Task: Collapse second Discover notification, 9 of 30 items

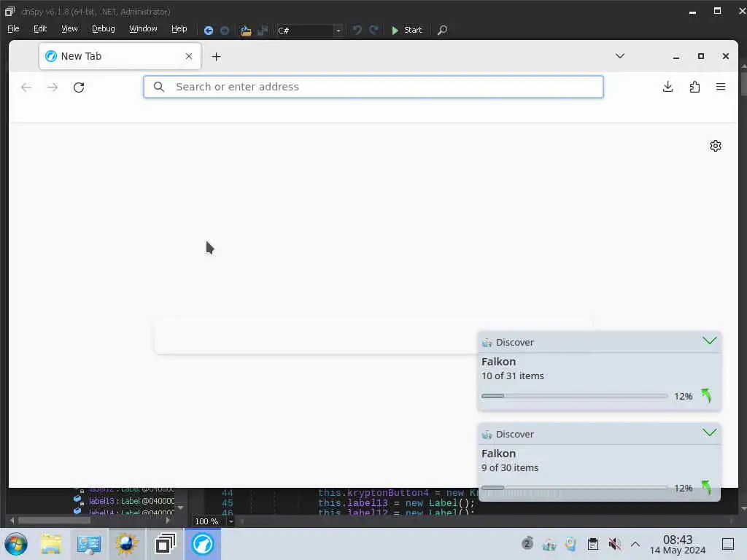Action: pyautogui.click(x=709, y=432)
